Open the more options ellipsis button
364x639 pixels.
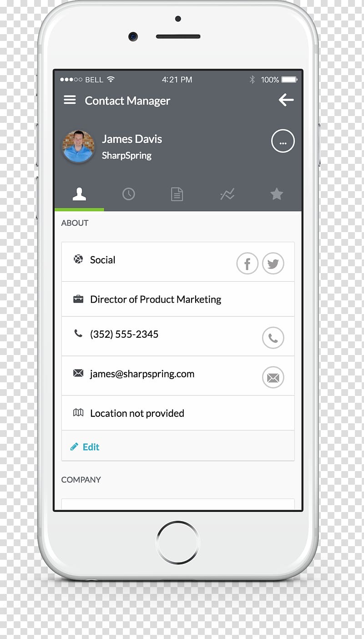coord(283,142)
